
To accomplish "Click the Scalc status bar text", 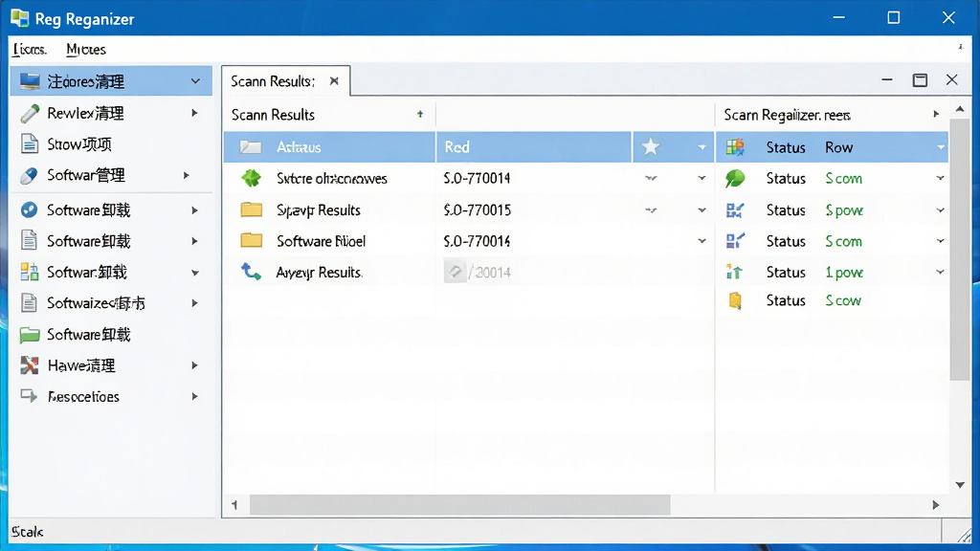I will pyautogui.click(x=28, y=532).
